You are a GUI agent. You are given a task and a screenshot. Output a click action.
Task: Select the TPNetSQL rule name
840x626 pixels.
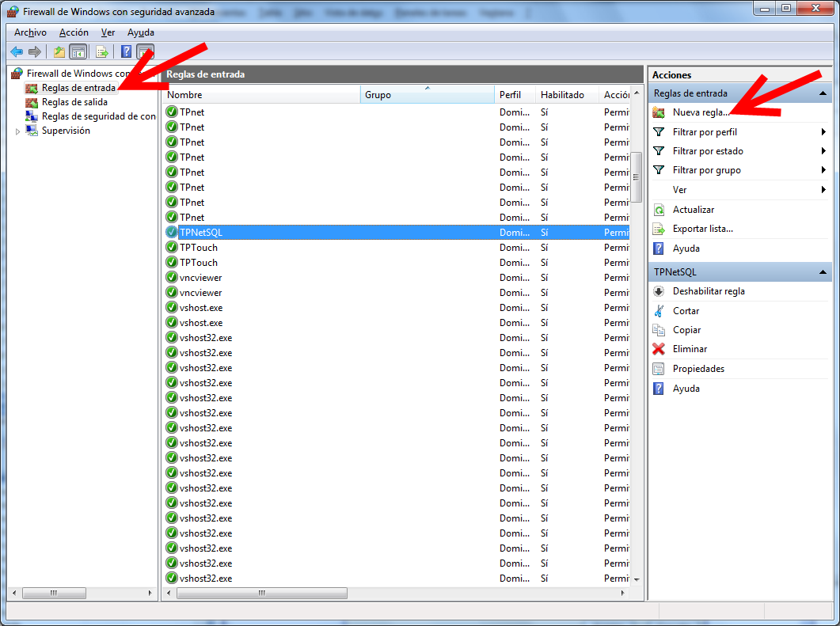pos(201,233)
